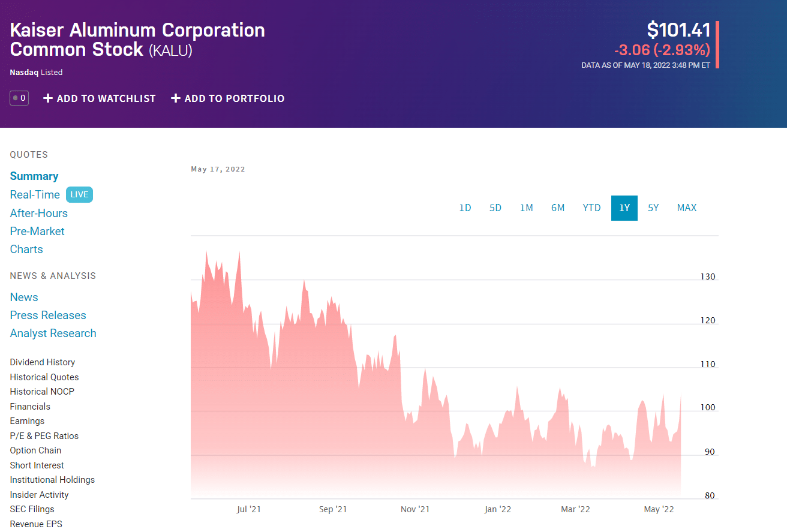Open After-Hours trading data
The height and width of the screenshot is (532, 787).
pos(38,213)
